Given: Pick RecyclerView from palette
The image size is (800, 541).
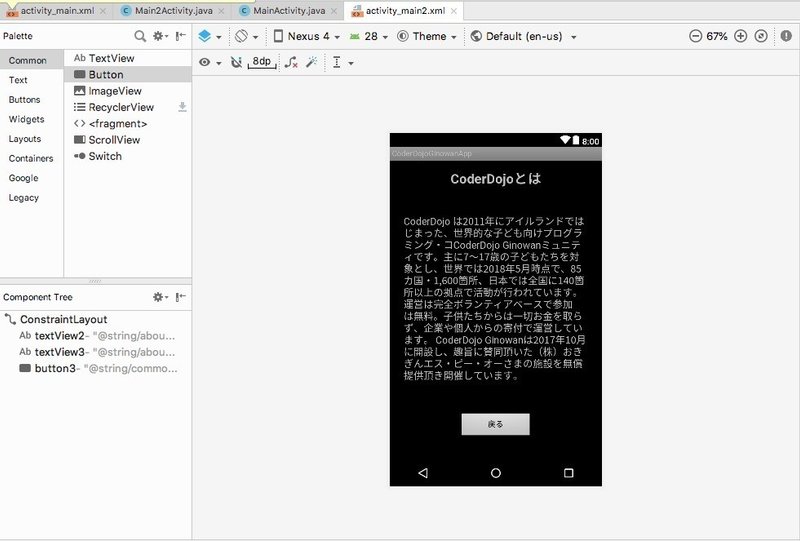Looking at the screenshot, I should coord(128,107).
